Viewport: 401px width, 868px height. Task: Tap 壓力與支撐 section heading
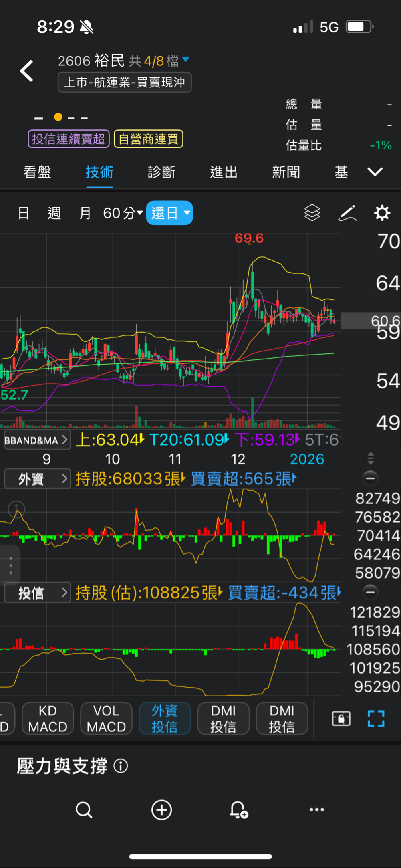(x=62, y=766)
